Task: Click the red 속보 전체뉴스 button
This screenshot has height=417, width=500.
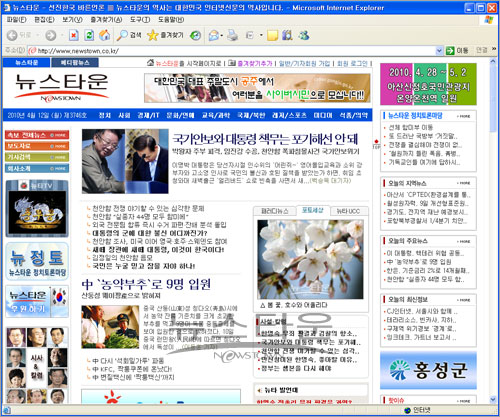Action: click(37, 135)
